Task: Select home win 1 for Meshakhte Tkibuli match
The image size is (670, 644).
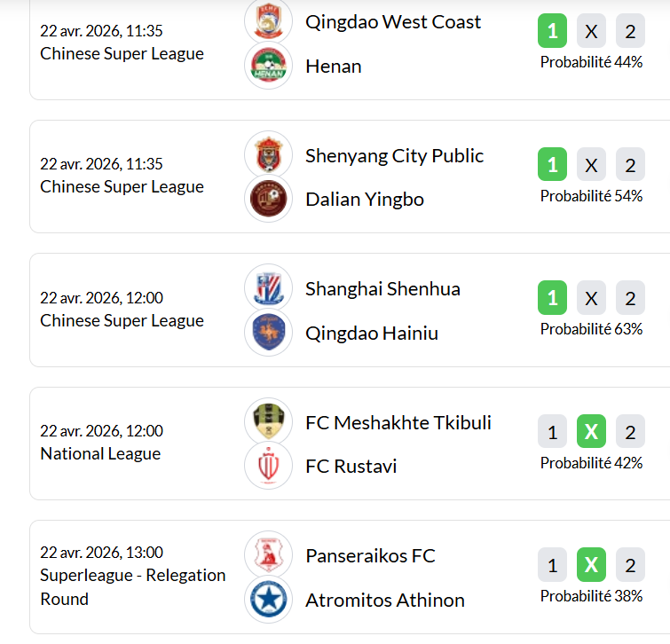Action: coord(552,432)
